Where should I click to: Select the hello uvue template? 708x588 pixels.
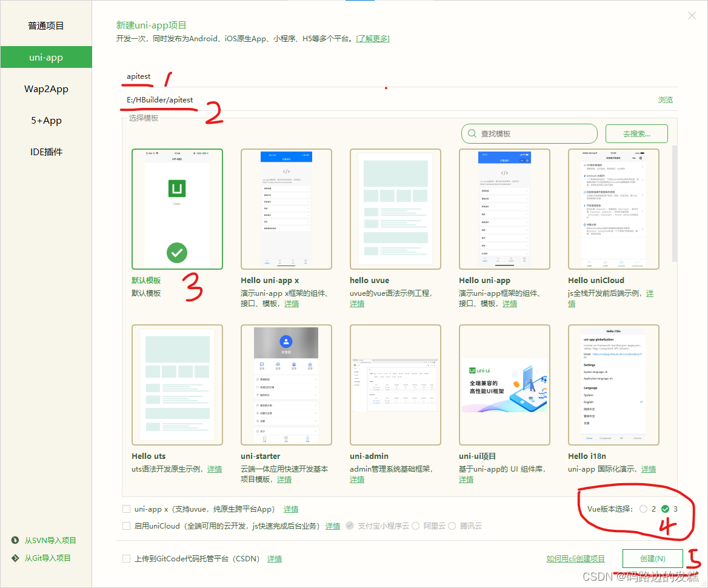[395, 209]
